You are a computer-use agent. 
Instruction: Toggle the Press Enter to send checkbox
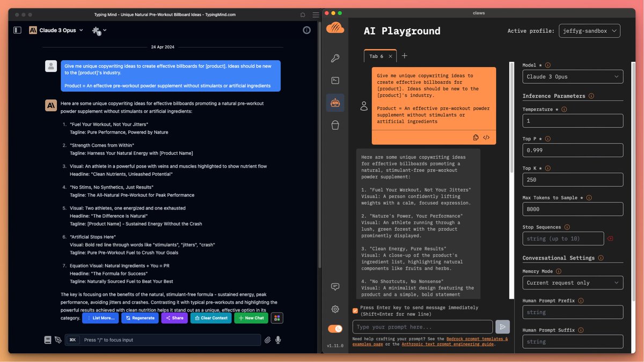coord(355,310)
